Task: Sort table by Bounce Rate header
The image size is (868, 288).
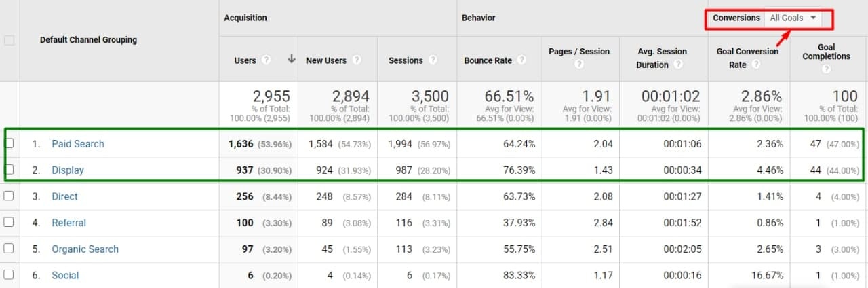Action: click(x=488, y=60)
